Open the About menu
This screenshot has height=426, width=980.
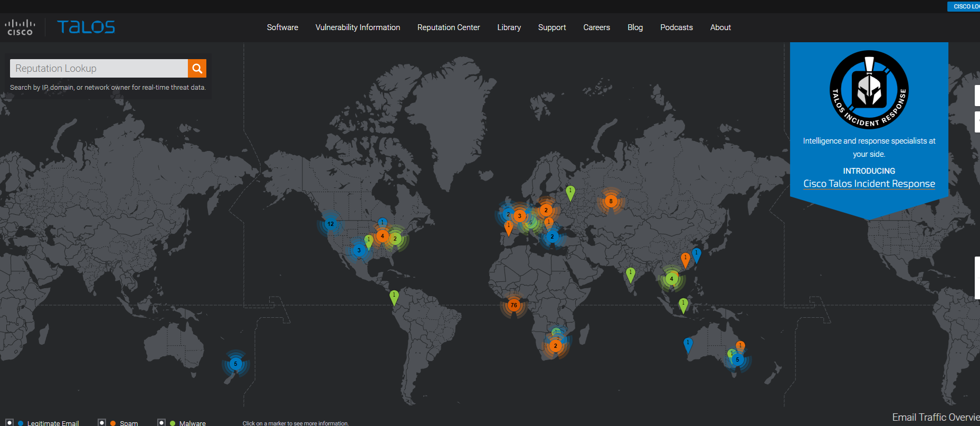pos(720,27)
